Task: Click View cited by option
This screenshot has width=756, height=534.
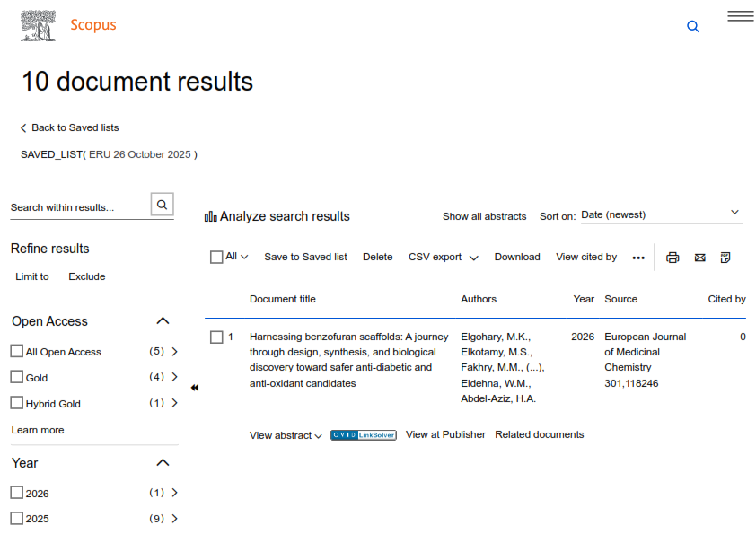Action: click(586, 257)
